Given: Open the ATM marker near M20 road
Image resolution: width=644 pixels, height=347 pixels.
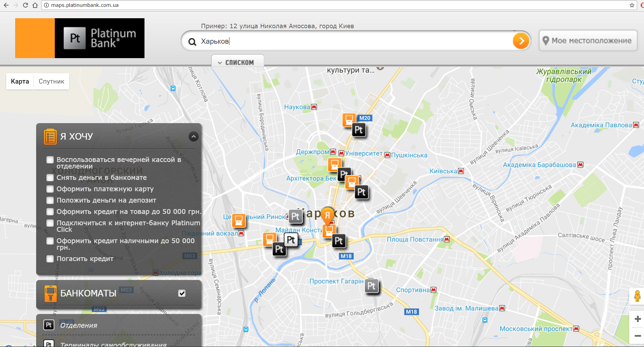Looking at the screenshot, I should click(349, 120).
